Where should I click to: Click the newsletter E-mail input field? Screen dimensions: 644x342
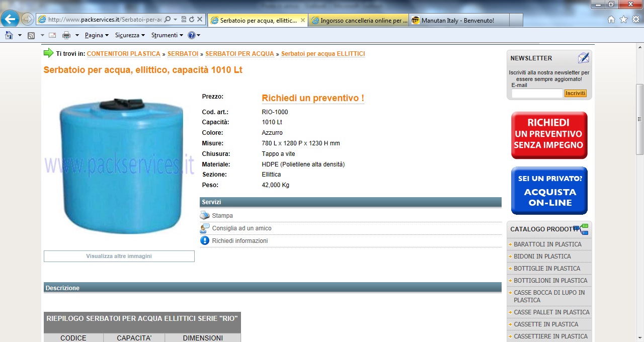point(537,93)
